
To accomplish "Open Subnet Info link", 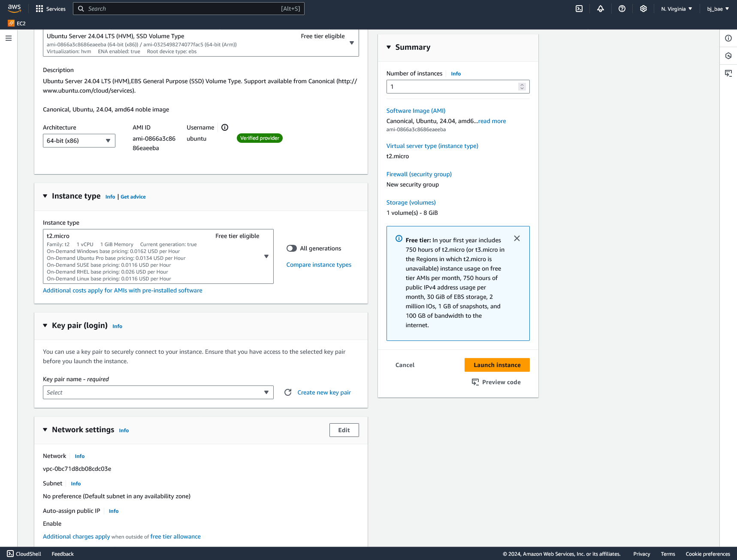I will (x=76, y=484).
